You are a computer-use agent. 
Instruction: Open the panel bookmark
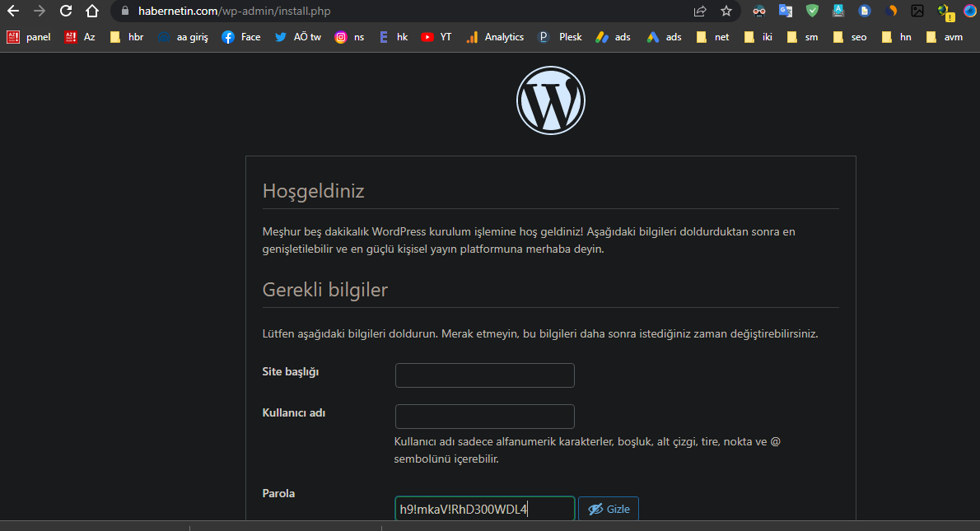point(29,38)
